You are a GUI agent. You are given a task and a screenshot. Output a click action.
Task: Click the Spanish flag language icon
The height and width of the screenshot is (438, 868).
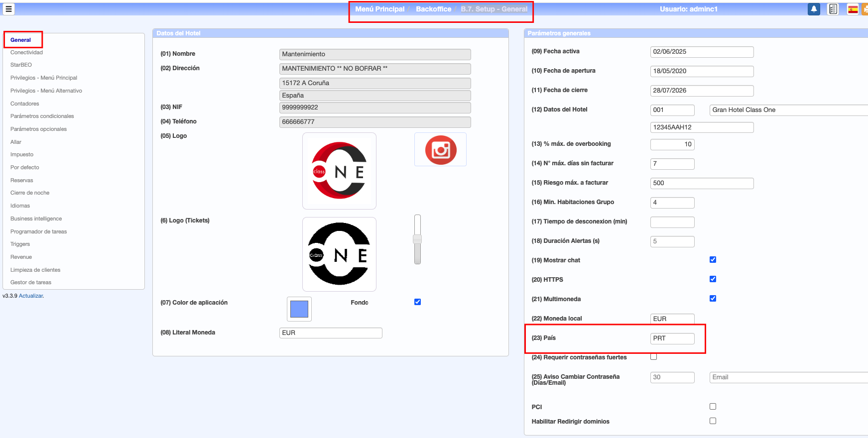click(853, 9)
